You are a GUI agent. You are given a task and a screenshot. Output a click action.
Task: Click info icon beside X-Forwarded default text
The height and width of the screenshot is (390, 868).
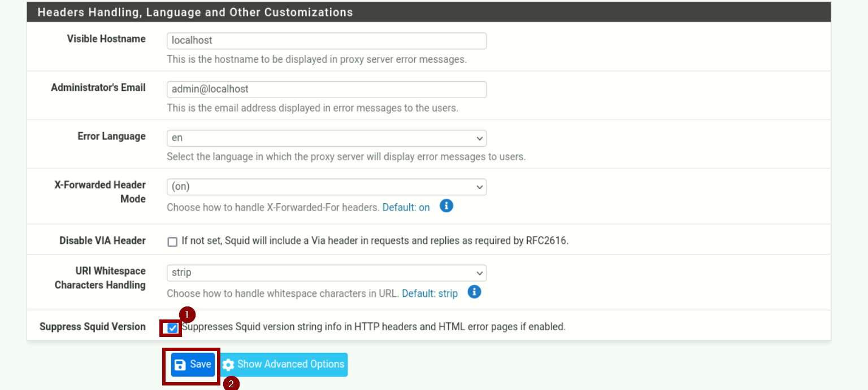[446, 206]
